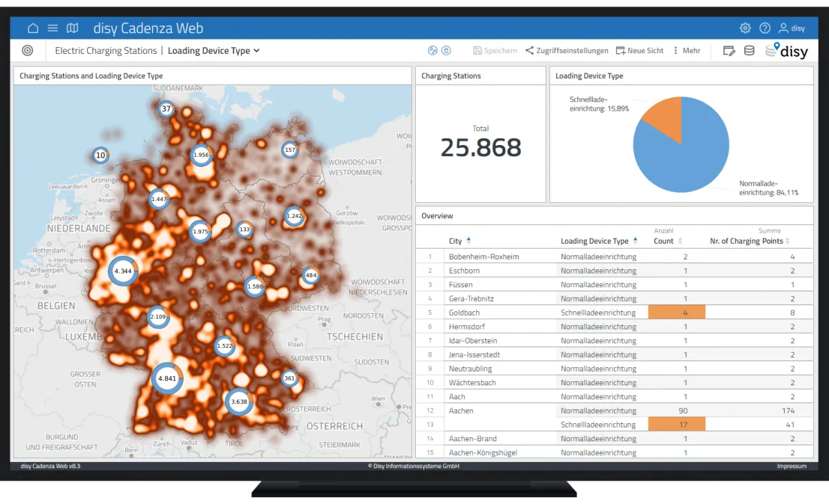829x504 pixels.
Task: Open settings gear in top bar
Action: [745, 28]
